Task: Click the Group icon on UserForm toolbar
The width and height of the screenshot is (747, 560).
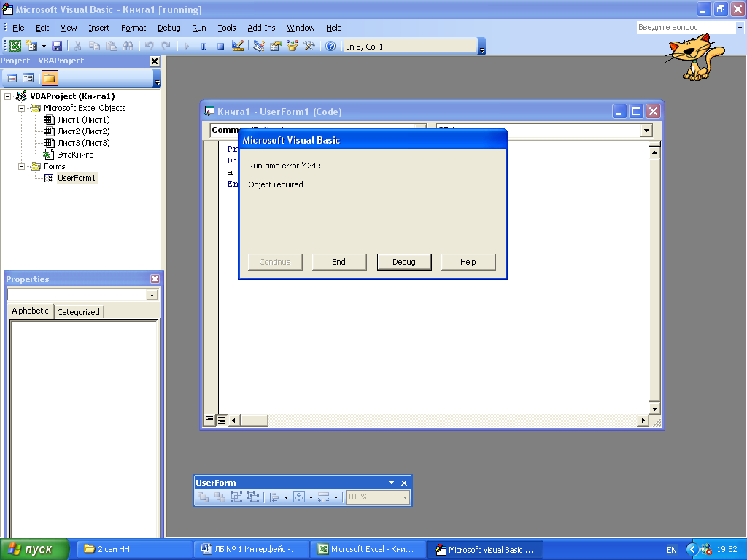Action: click(236, 497)
